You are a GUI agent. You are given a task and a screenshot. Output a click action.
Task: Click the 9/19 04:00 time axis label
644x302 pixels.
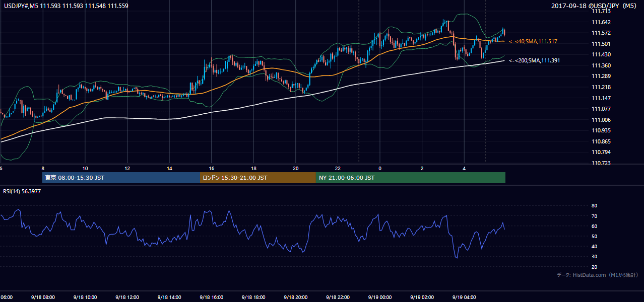tap(464, 297)
